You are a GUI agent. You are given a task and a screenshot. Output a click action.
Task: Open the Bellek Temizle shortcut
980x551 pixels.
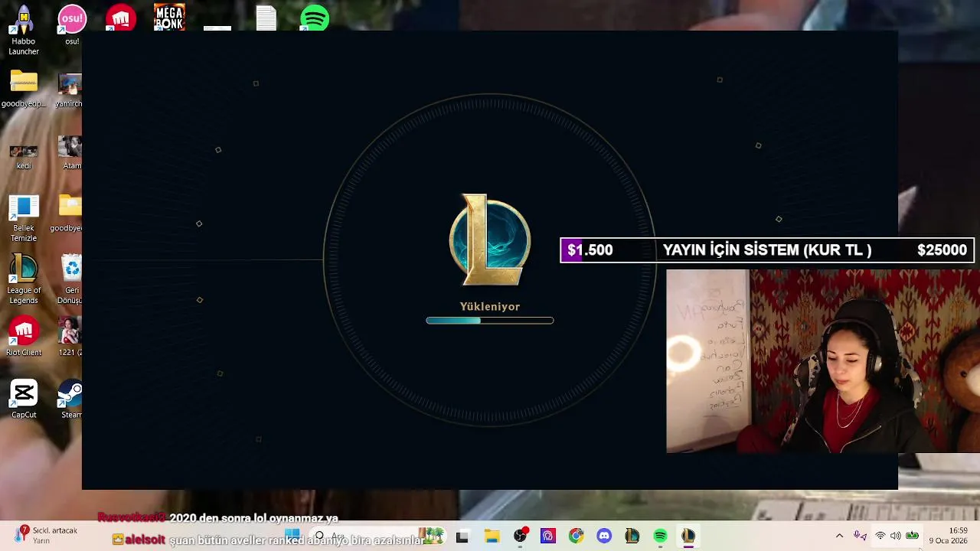pos(24,217)
